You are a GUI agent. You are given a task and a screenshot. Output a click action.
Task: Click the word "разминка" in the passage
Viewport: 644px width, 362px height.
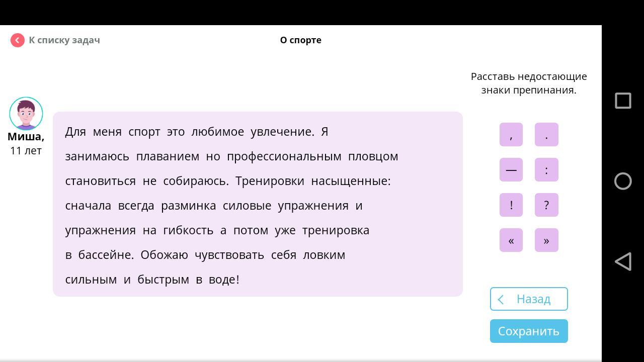189,206
